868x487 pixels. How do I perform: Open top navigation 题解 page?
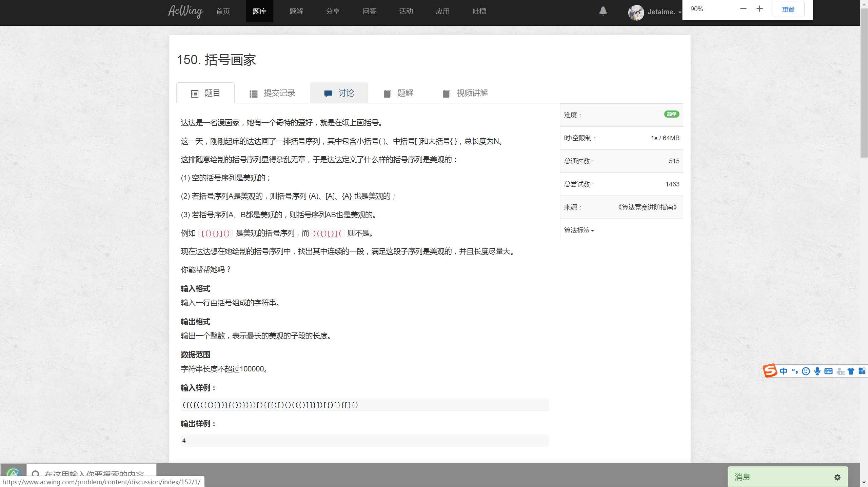coord(296,11)
